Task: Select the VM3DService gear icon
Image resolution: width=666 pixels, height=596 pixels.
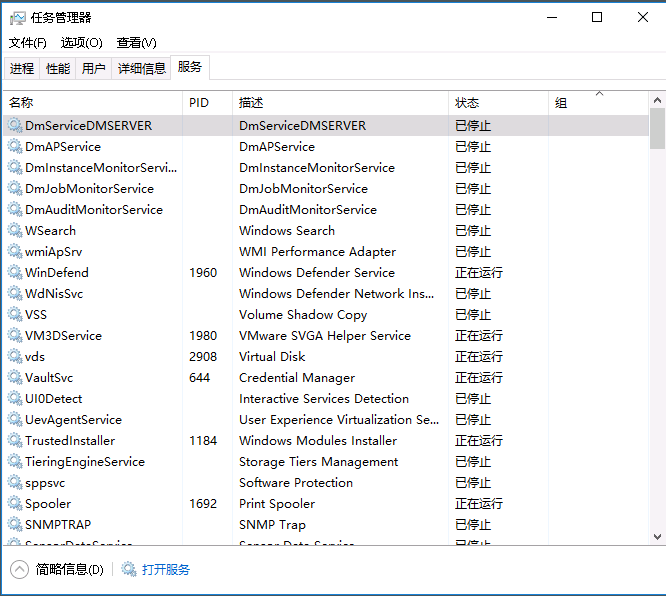Action: (x=15, y=335)
